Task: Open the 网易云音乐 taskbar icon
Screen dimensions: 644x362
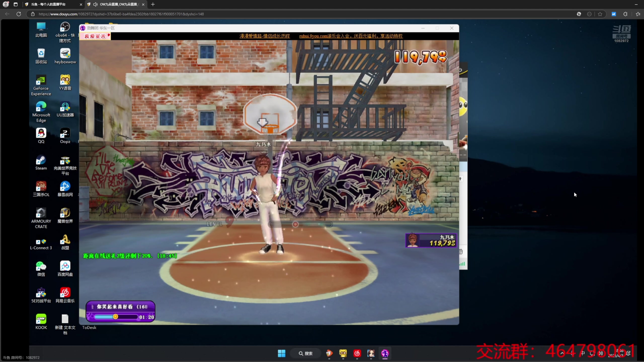Action: click(x=357, y=353)
